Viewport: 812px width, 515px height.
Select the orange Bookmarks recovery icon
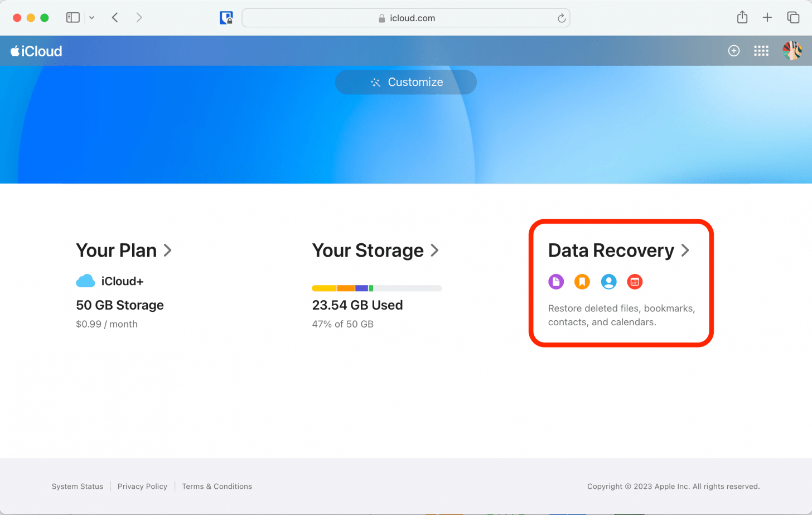coord(582,282)
